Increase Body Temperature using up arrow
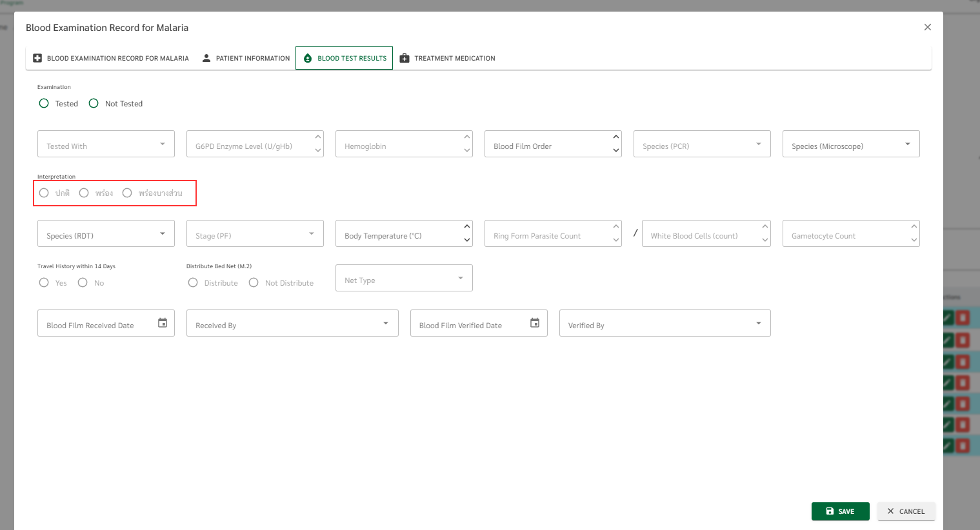This screenshot has width=980, height=530. click(x=467, y=227)
